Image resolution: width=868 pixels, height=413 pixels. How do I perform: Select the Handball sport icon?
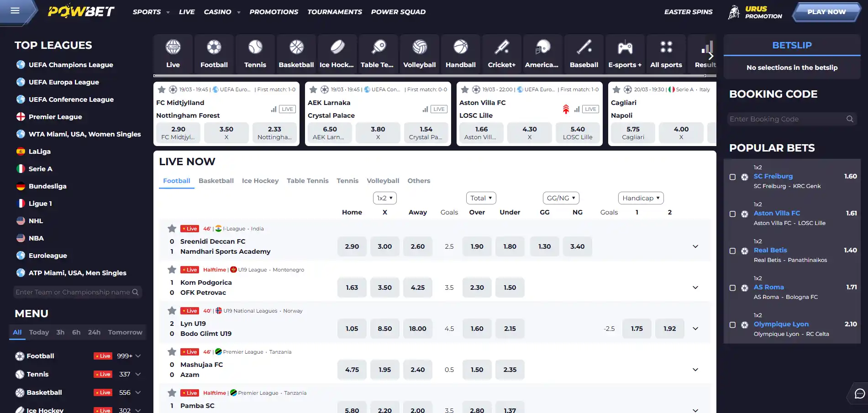[x=461, y=53]
